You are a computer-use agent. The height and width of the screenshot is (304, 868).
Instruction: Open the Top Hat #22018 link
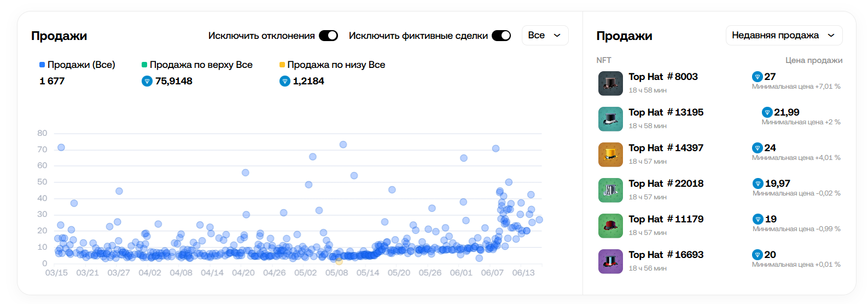(x=666, y=183)
